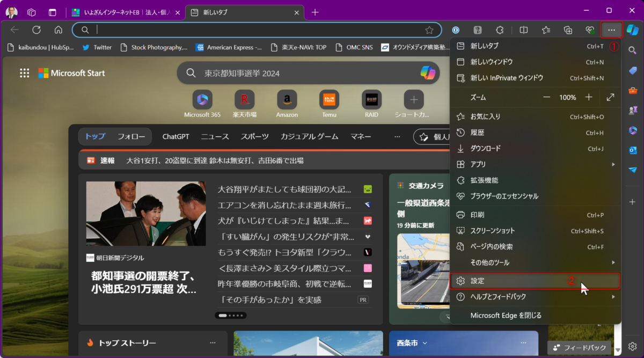Choose Microsoft Edge を閉じる

pos(536,316)
